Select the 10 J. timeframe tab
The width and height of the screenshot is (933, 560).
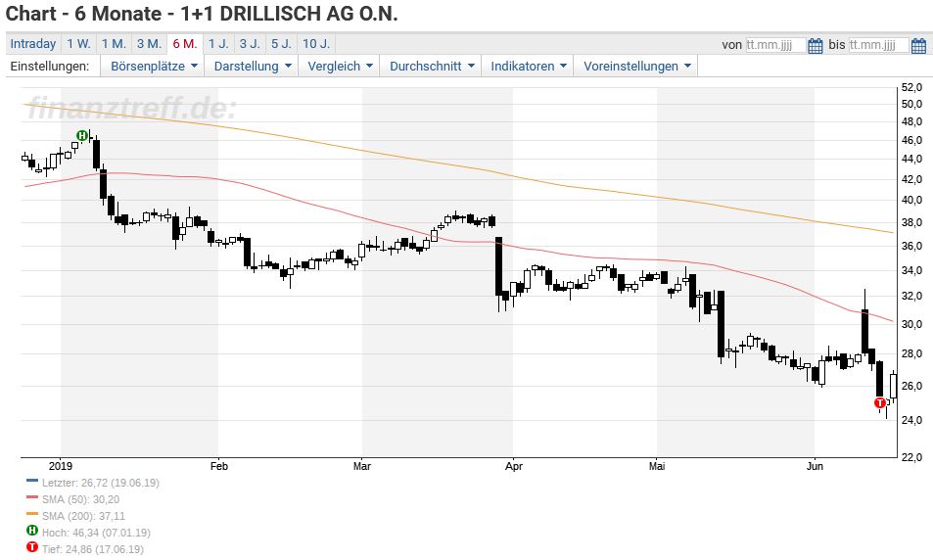316,44
